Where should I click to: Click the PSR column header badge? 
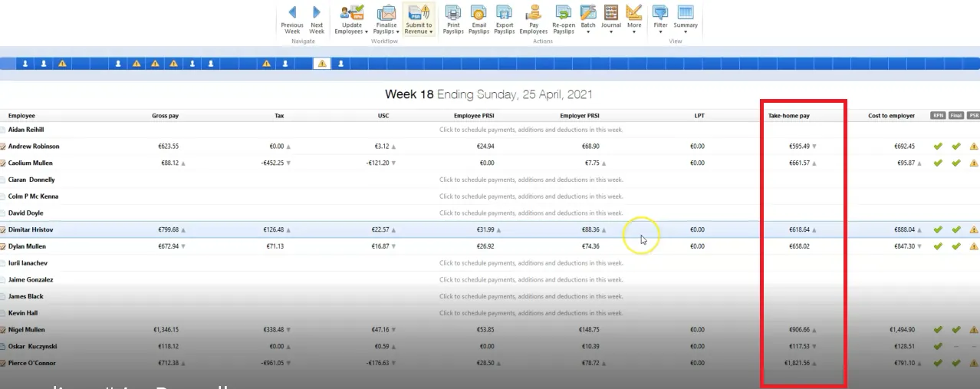click(974, 116)
